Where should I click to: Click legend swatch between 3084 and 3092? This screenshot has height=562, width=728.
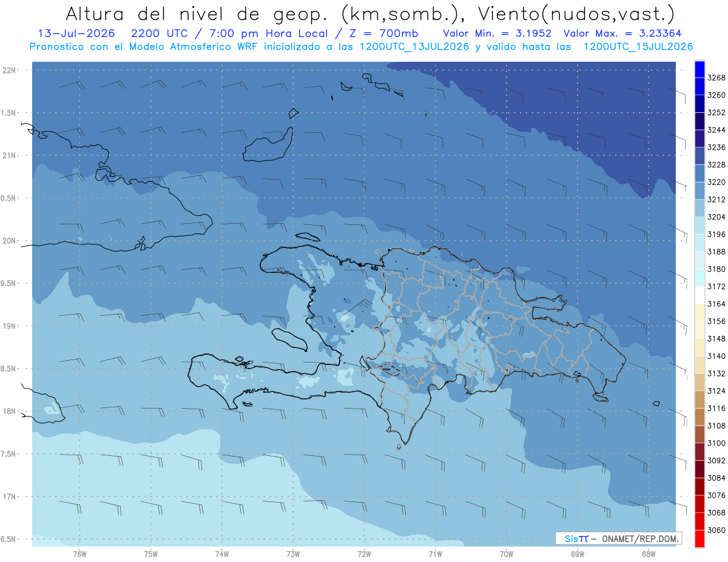coord(699,469)
